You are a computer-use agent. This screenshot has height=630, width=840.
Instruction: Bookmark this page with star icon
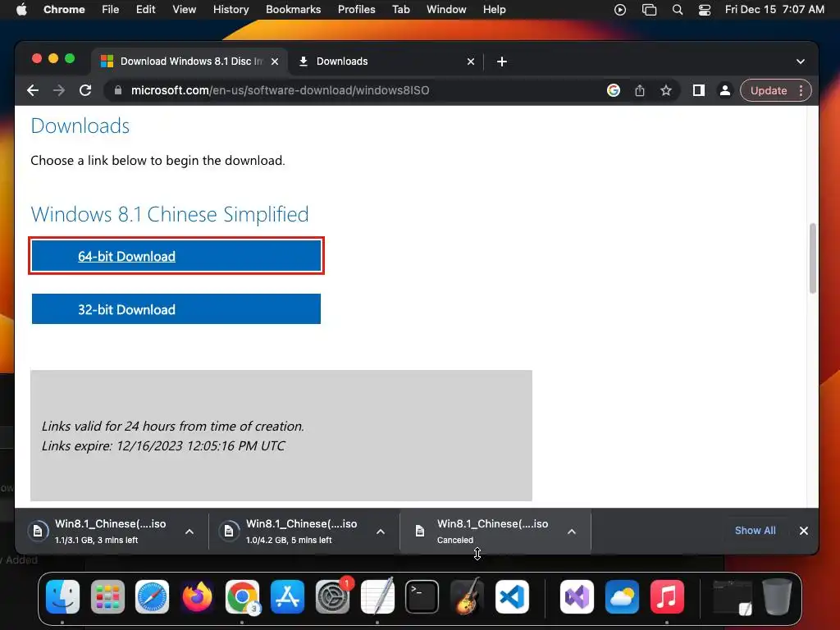tap(666, 90)
